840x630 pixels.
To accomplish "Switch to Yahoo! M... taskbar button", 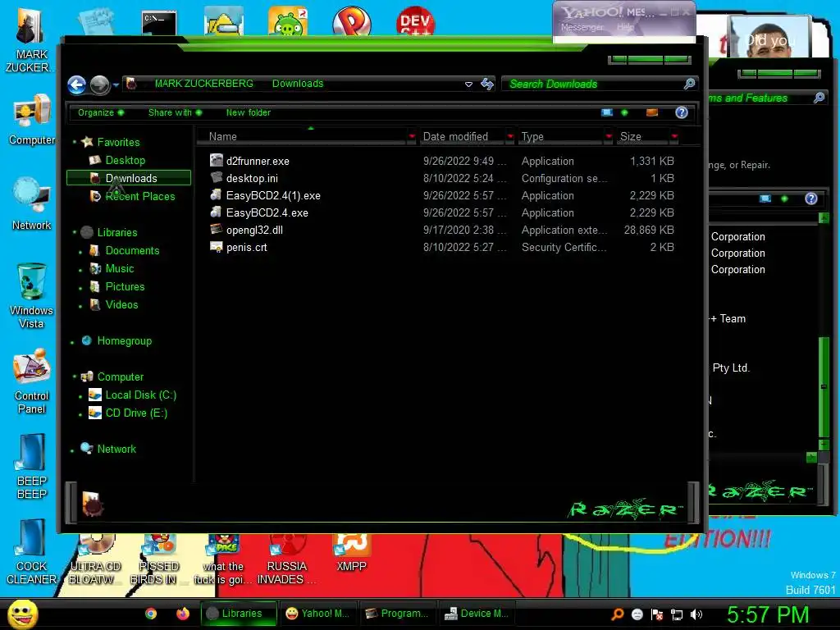I will pos(317,614).
